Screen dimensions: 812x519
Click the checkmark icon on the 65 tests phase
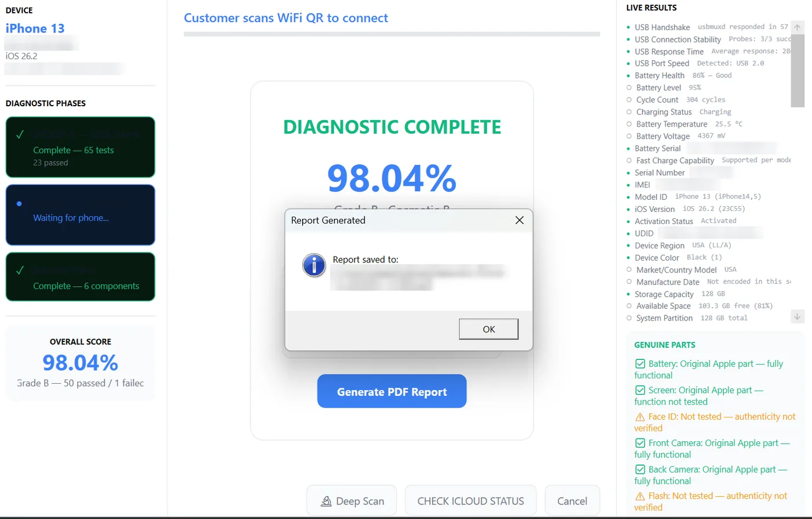coord(20,135)
